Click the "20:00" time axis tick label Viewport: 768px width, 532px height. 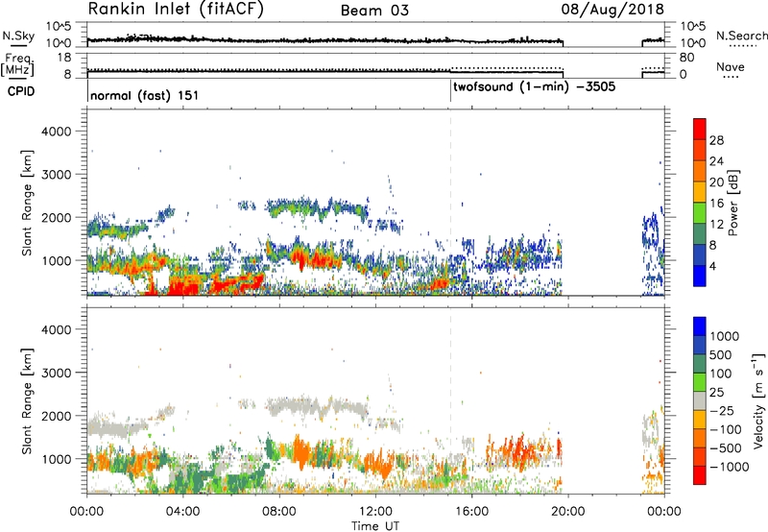(568, 511)
